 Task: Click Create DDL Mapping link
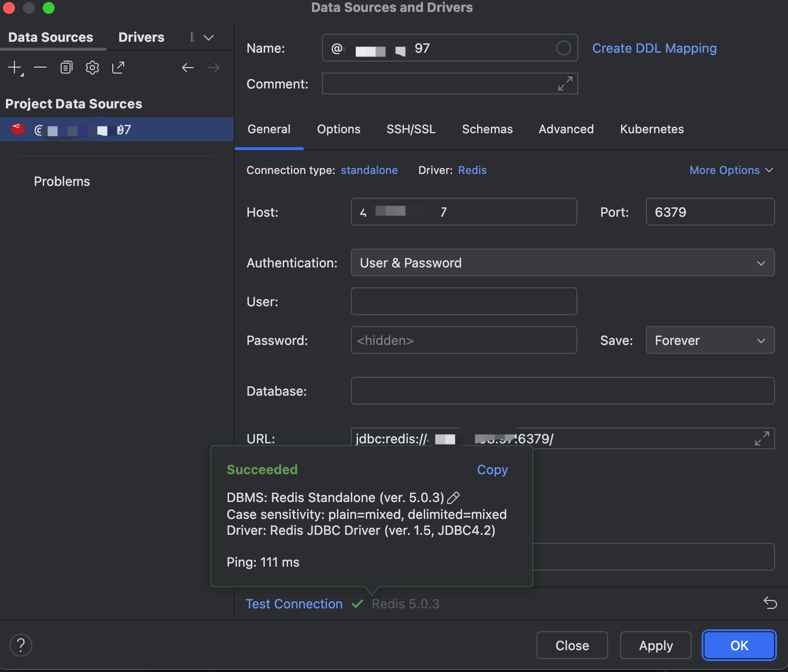coord(654,48)
